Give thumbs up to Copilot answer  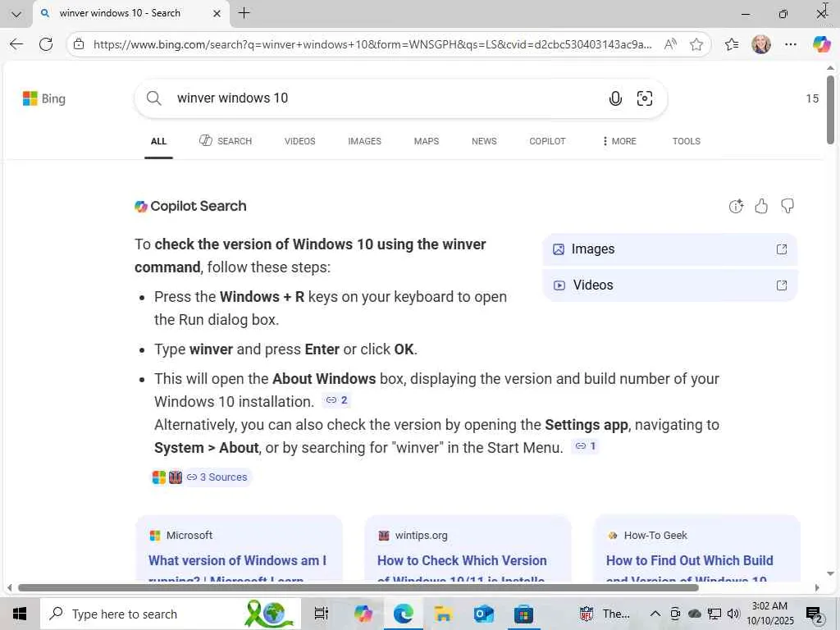click(x=761, y=206)
